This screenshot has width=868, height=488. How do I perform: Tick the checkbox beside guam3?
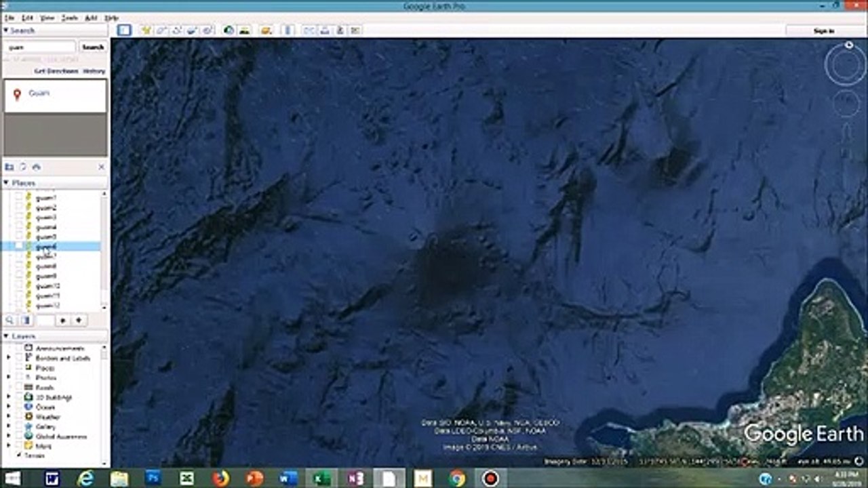[19, 218]
